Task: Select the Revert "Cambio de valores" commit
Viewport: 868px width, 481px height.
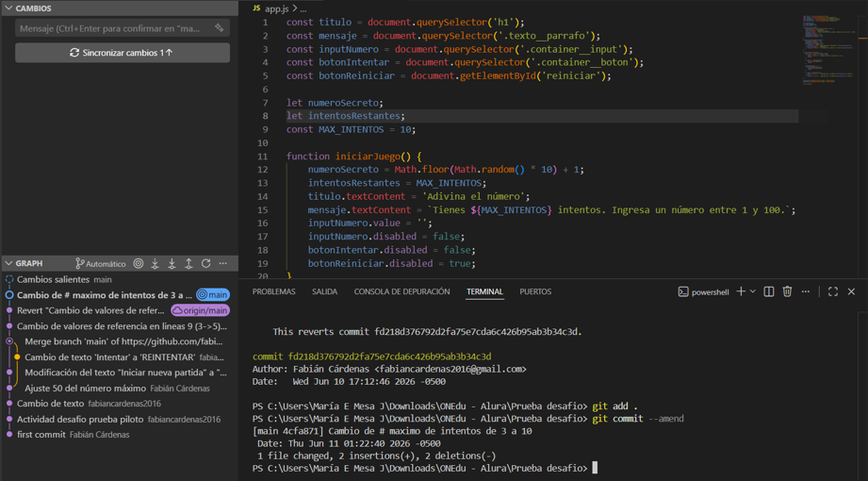Action: pos(119,311)
